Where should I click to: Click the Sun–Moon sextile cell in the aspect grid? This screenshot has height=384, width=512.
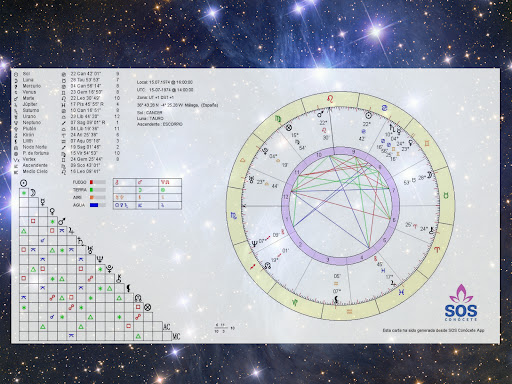[24, 193]
